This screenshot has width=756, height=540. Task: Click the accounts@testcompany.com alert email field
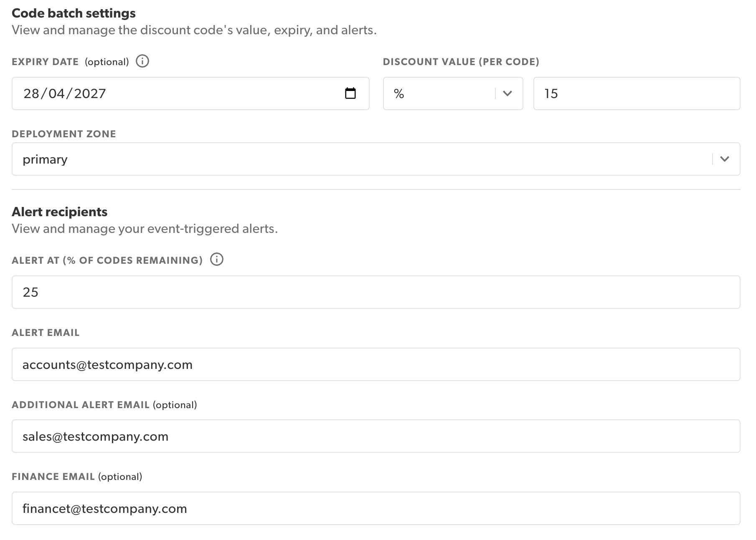click(376, 364)
